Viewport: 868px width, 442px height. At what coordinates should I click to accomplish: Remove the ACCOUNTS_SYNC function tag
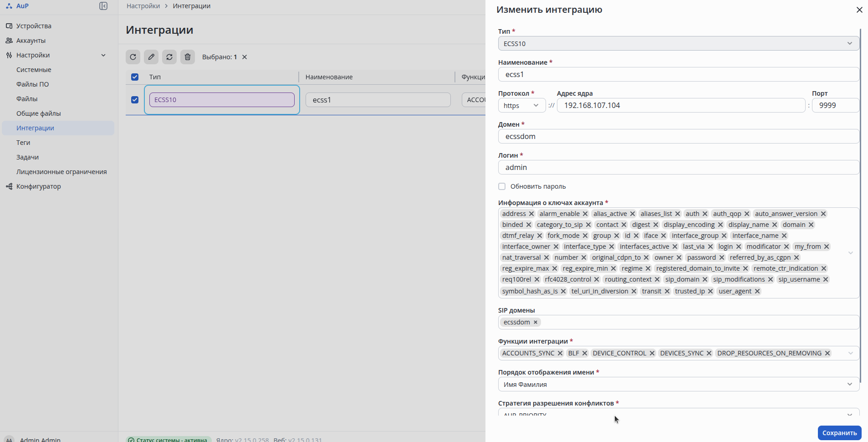click(560, 353)
